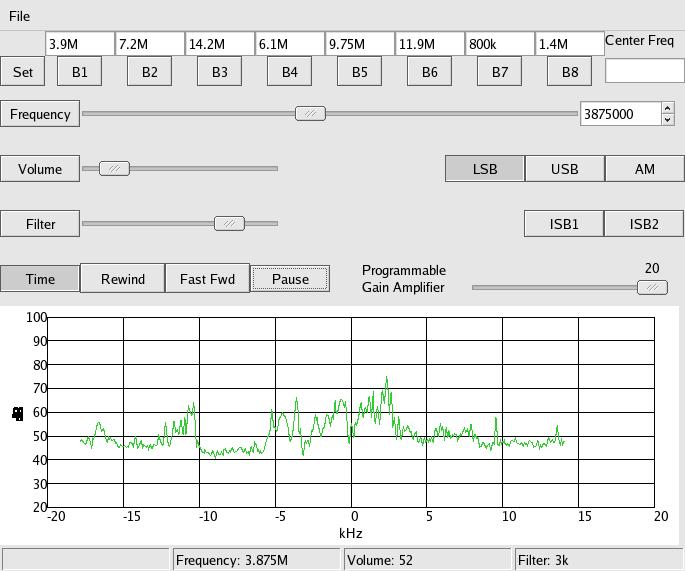Click the Programmable Gain Amplifier label
Screen dimensions: 685x571
404,279
